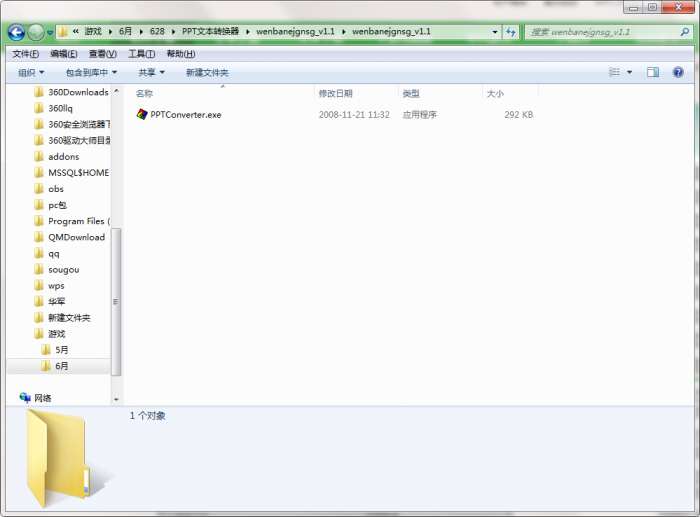Select the 6月 subfolder in tree
700x517 pixels.
55,366
